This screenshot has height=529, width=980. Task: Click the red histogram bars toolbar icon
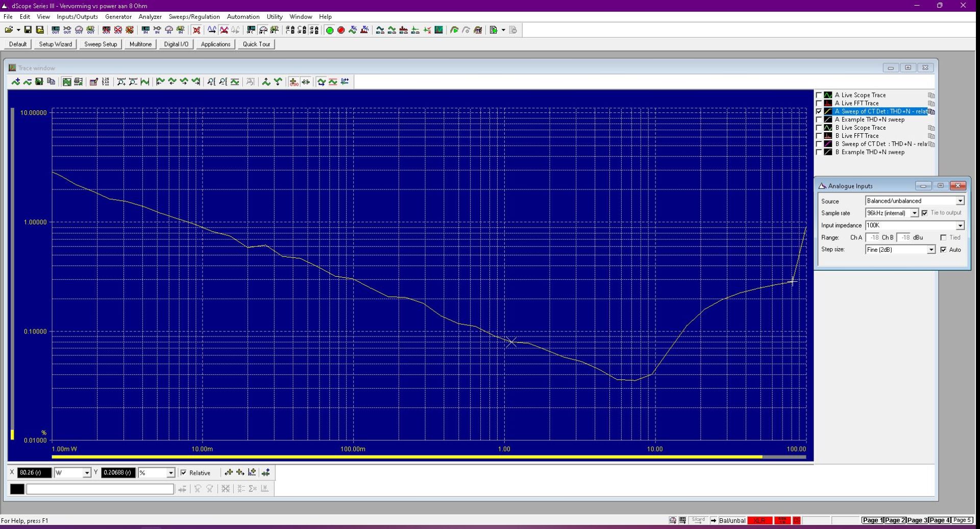point(404,30)
